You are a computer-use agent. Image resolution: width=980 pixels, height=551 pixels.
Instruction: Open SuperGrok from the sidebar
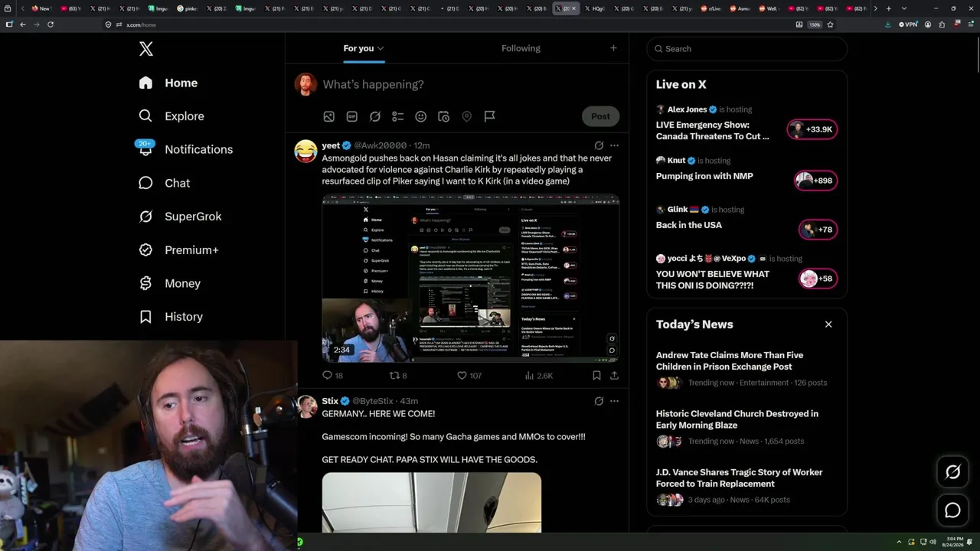pyautogui.click(x=180, y=217)
